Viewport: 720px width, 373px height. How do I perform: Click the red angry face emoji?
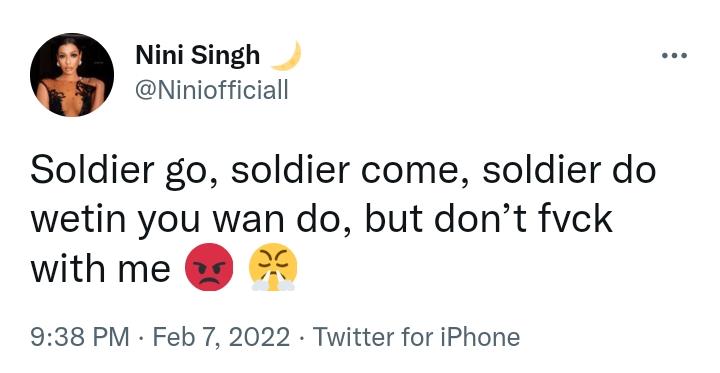209,267
